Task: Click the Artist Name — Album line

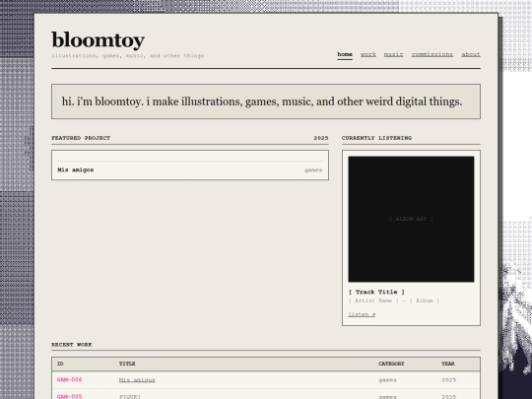Action: point(393,300)
